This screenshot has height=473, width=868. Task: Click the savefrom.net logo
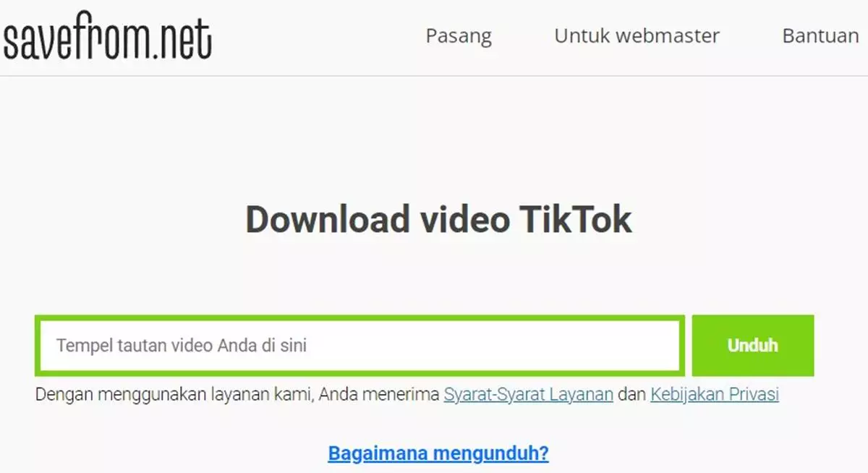107,39
